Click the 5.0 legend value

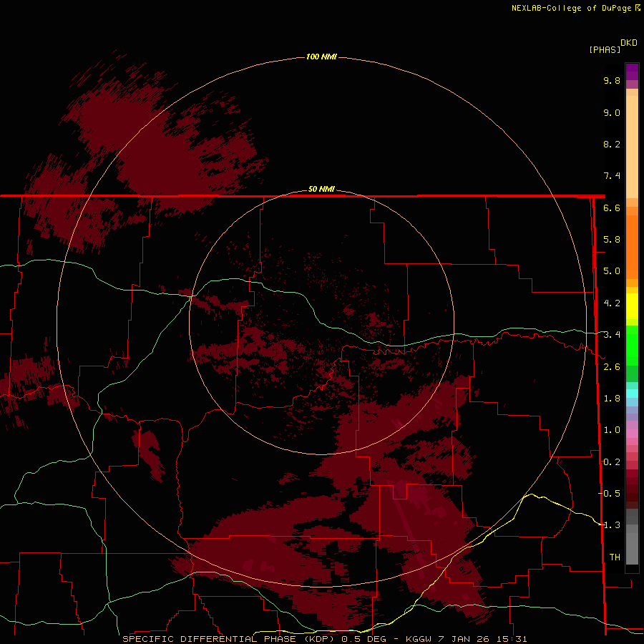click(612, 271)
